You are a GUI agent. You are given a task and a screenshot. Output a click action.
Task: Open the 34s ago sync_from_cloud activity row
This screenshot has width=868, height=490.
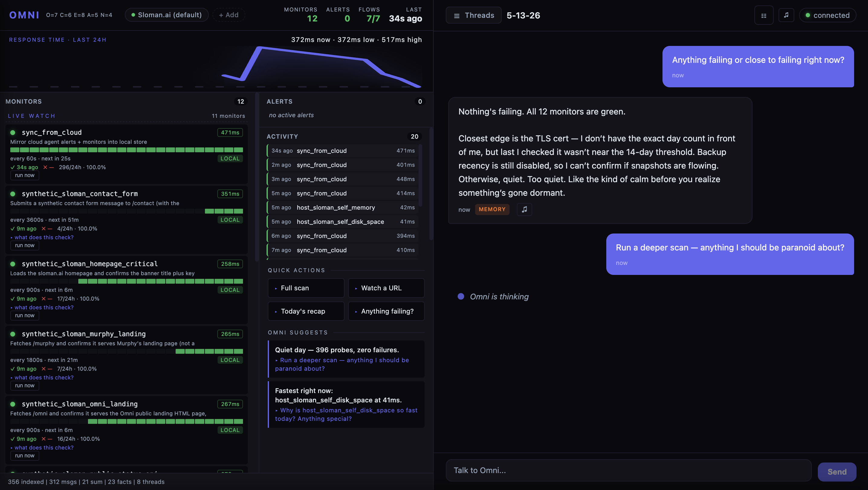pos(343,150)
